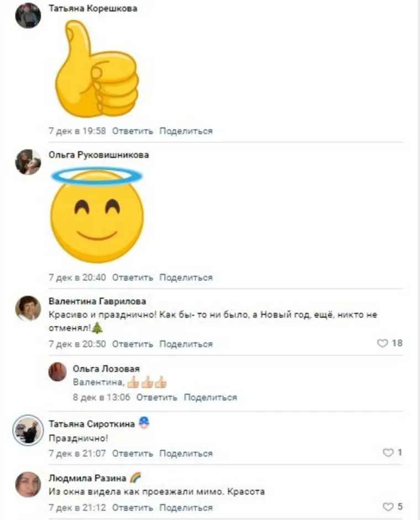Image resolution: width=420 pixels, height=520 pixels.
Task: Open Ольга Лозовая's small avatar
Action: pyautogui.click(x=57, y=371)
